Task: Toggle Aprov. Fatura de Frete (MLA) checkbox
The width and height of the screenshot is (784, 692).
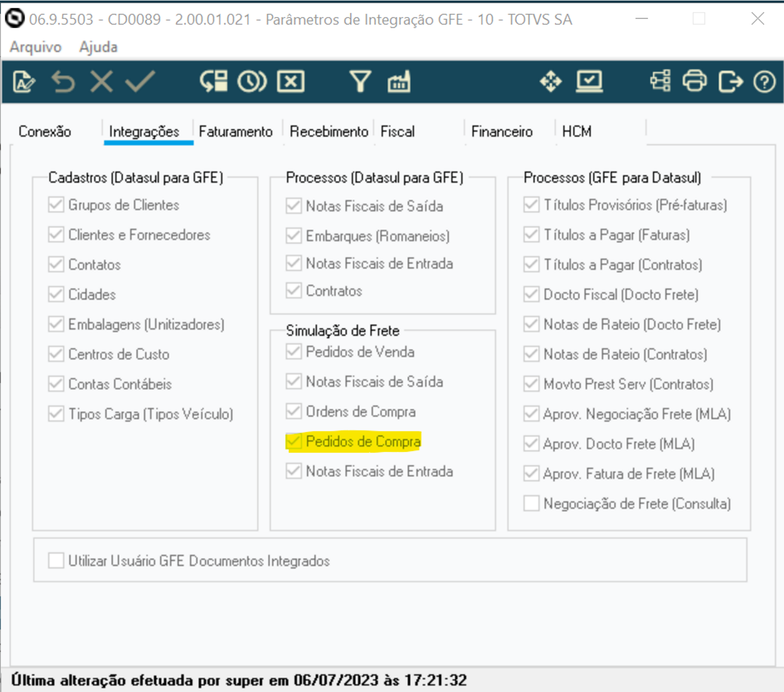Action: [531, 474]
